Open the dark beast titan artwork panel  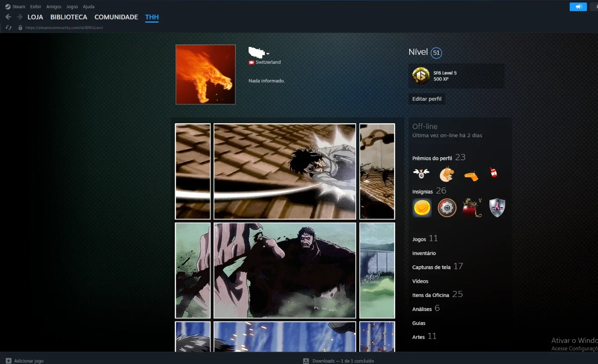coord(285,270)
